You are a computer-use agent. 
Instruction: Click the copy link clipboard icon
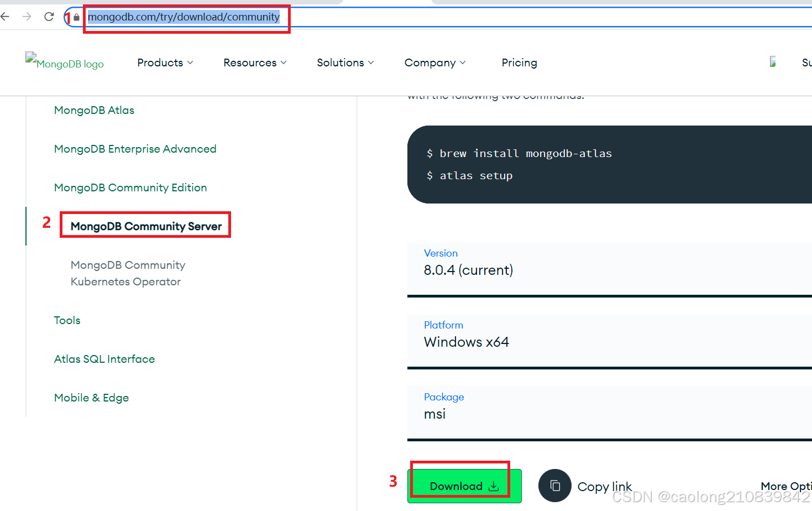tap(555, 486)
